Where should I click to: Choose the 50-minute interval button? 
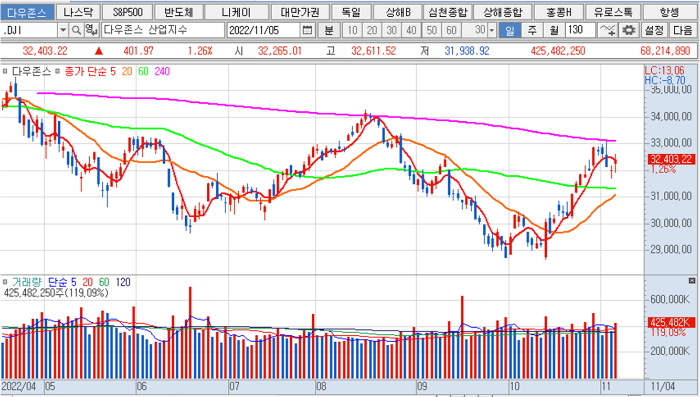click(x=432, y=30)
